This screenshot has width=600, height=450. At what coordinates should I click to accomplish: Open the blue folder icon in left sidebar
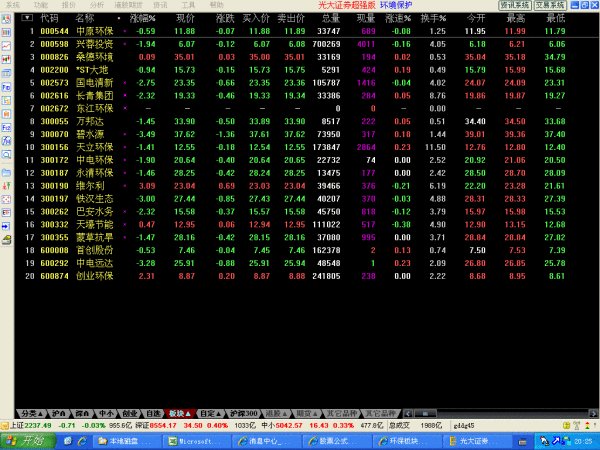[6, 172]
